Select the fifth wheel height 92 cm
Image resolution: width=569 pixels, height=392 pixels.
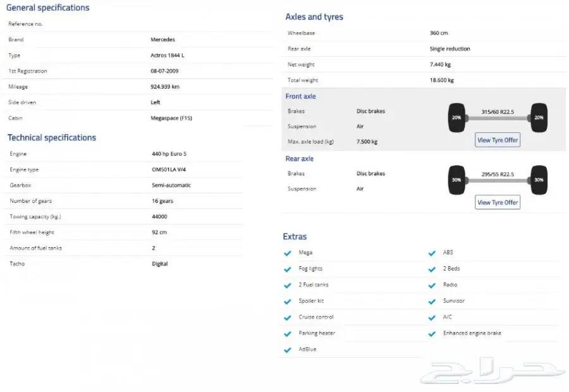click(159, 232)
